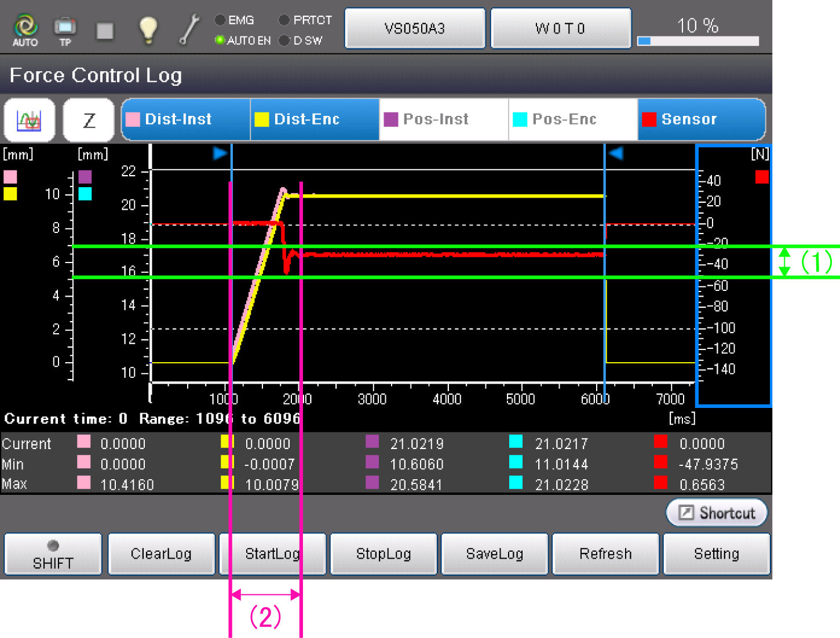Screen dimensions: 840x638
Task: Click the AUTO mode icon
Action: [25, 29]
